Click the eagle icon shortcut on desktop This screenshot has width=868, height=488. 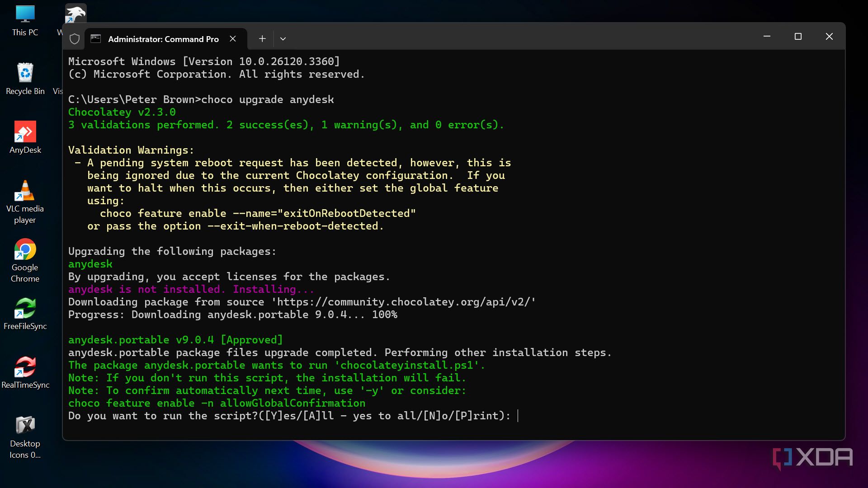pos(75,14)
